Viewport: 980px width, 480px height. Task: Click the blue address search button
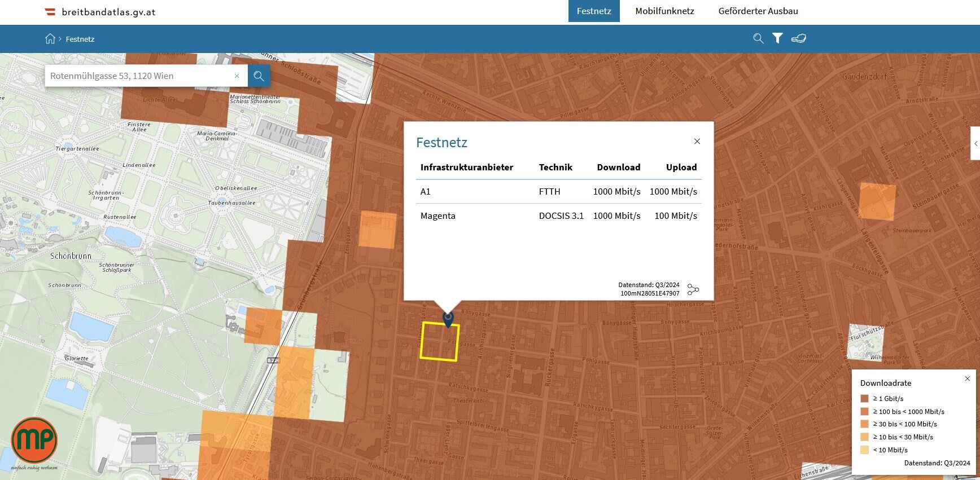click(259, 76)
